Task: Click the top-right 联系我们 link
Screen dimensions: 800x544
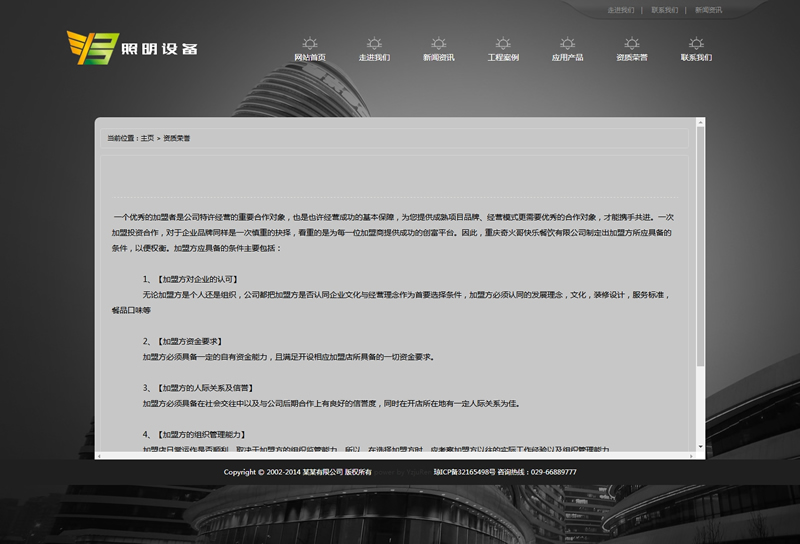Action: click(x=664, y=10)
